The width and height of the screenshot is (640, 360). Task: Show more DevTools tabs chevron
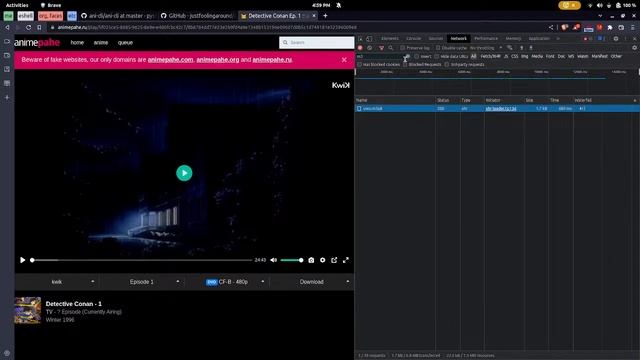(x=558, y=39)
